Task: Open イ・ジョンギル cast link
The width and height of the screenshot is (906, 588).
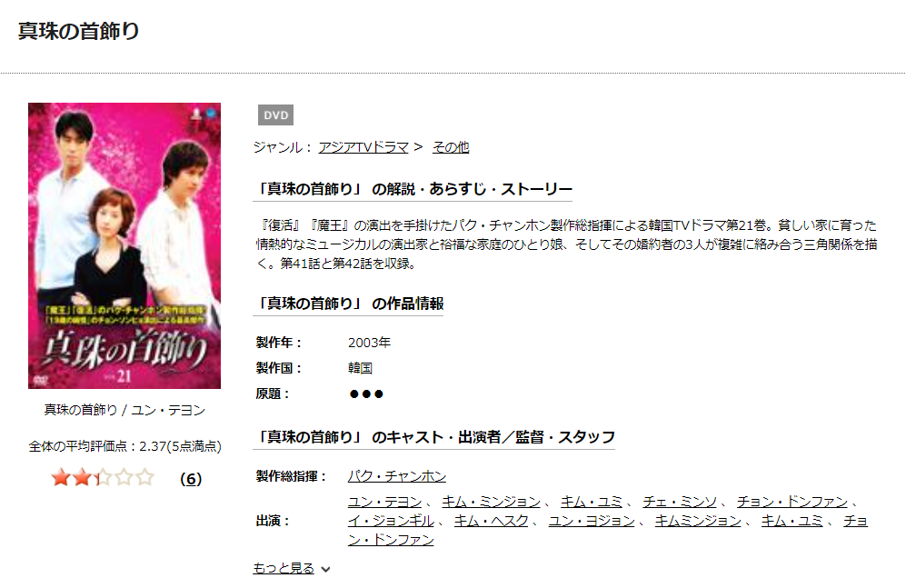Action: click(391, 521)
